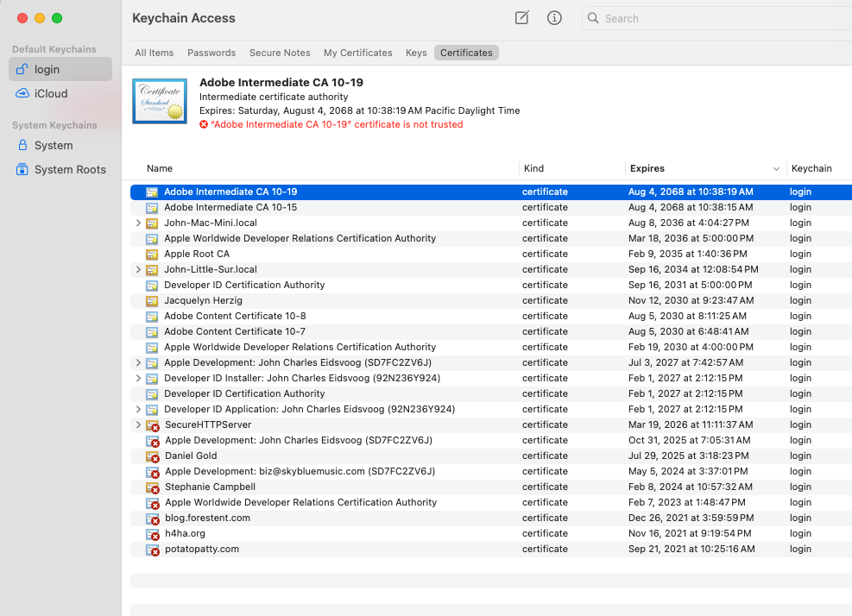Expand the SecureHTTPServer certificate row
The height and width of the screenshot is (616, 852).
tap(138, 424)
